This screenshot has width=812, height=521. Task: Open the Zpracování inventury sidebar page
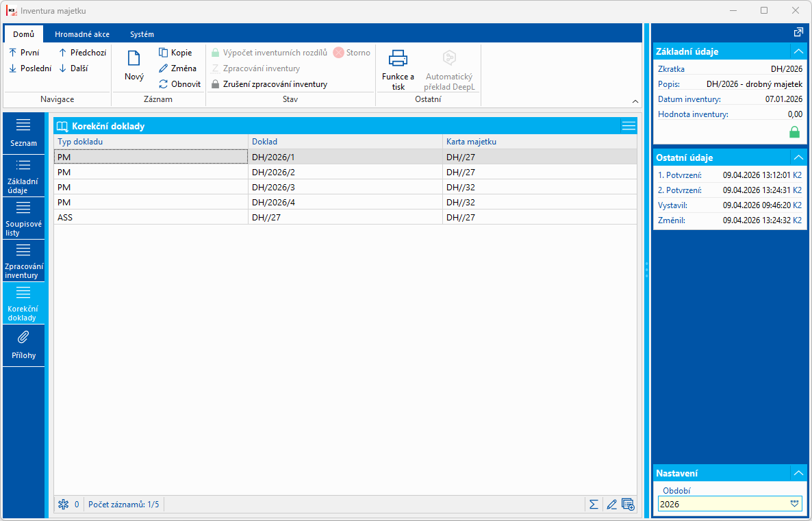24,261
